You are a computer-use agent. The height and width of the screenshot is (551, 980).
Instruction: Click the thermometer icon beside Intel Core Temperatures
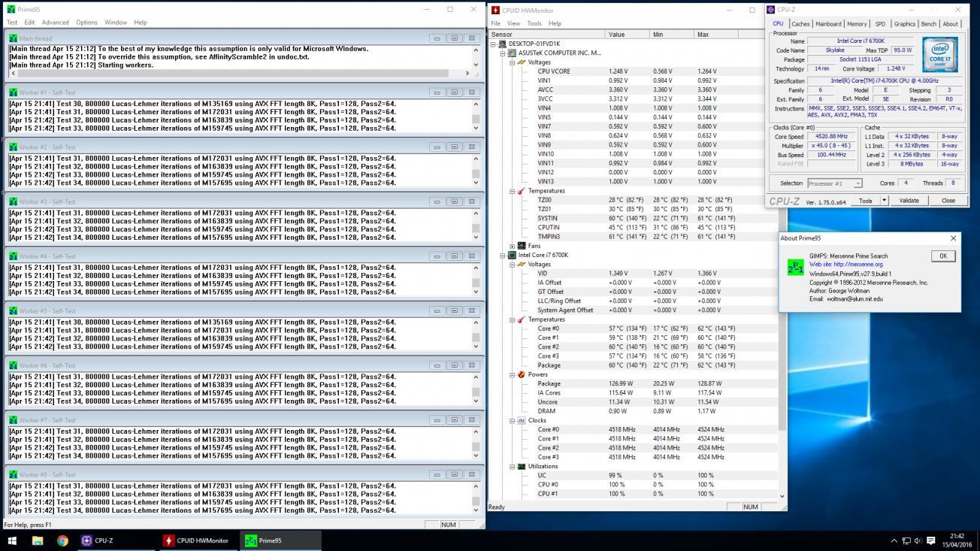pyautogui.click(x=522, y=319)
